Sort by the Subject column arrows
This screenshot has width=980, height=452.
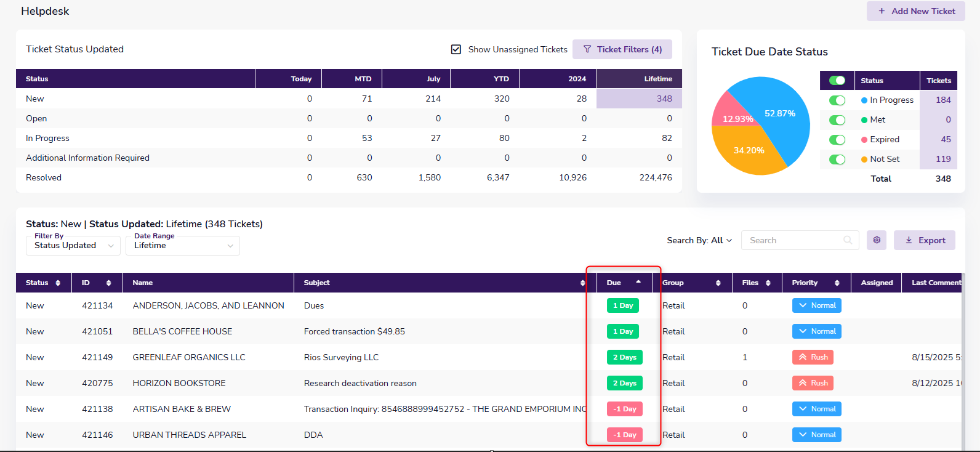point(582,283)
